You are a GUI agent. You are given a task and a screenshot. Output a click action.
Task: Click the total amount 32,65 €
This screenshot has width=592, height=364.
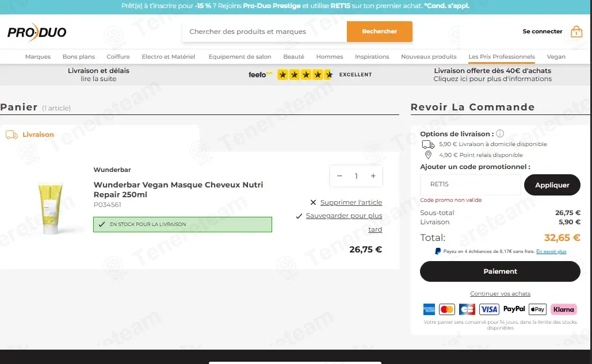(x=562, y=237)
